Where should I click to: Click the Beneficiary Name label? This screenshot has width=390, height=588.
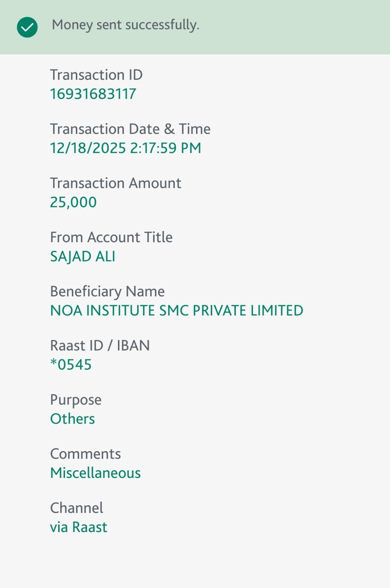point(107,291)
